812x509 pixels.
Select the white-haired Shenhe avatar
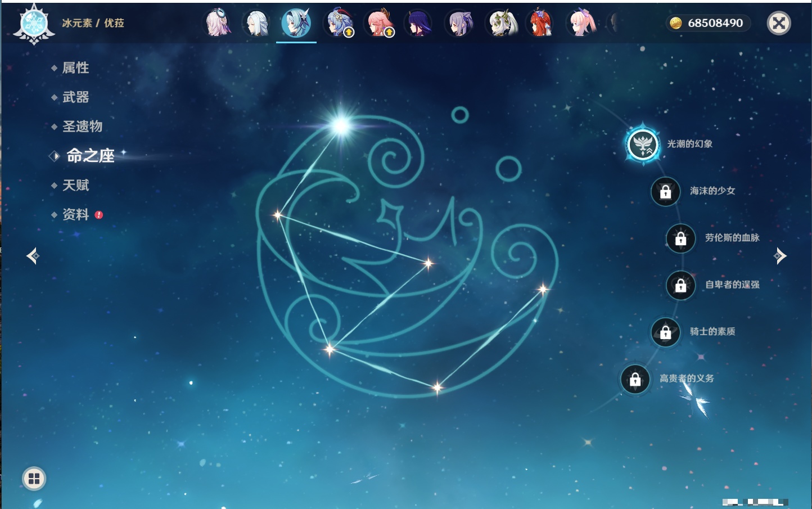[x=257, y=23]
